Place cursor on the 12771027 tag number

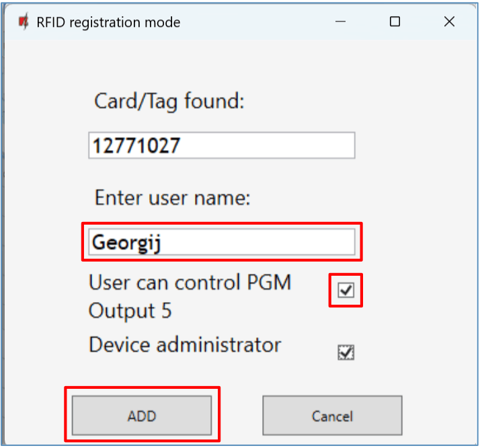(x=136, y=145)
